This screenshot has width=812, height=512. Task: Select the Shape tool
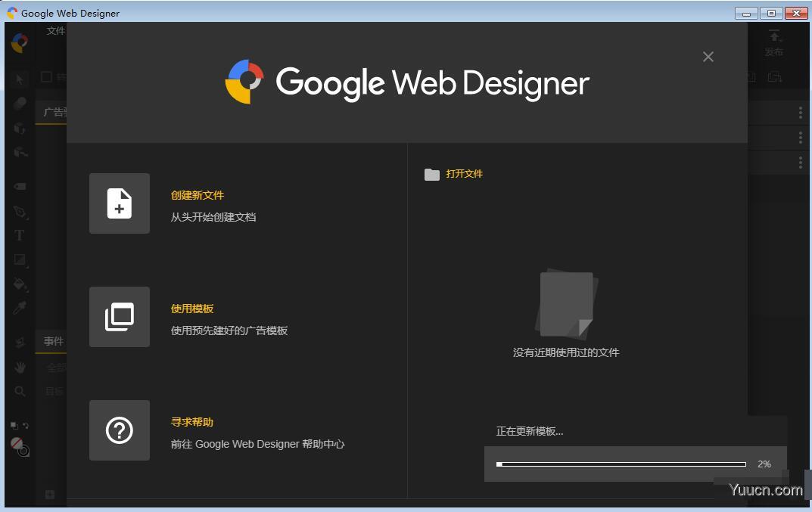click(20, 260)
